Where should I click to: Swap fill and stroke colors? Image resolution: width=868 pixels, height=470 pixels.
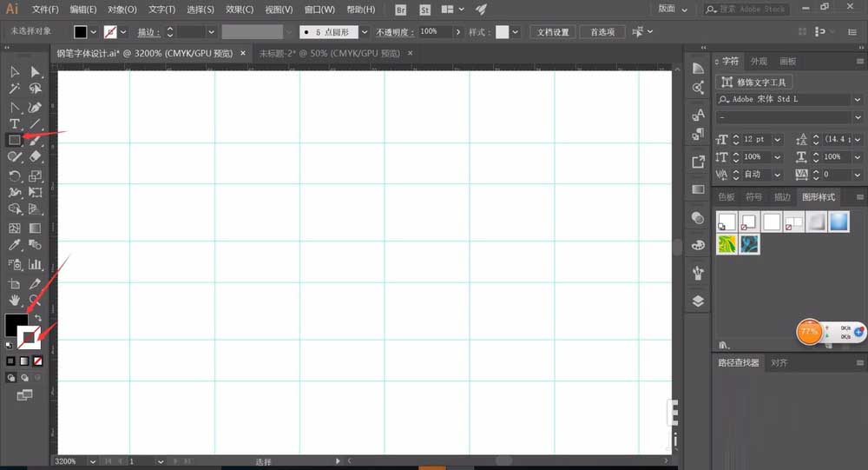(37, 318)
